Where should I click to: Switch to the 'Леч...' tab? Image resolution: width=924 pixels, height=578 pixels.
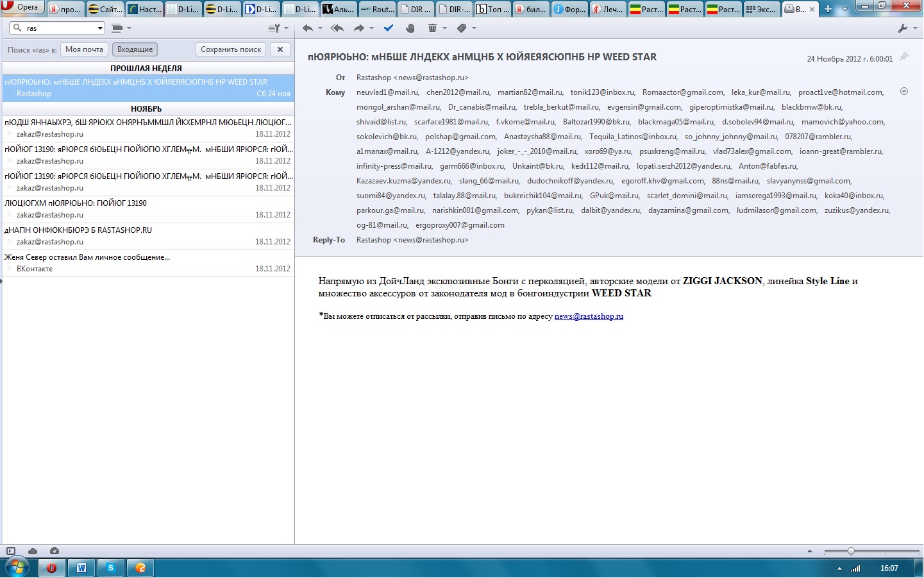coord(608,9)
